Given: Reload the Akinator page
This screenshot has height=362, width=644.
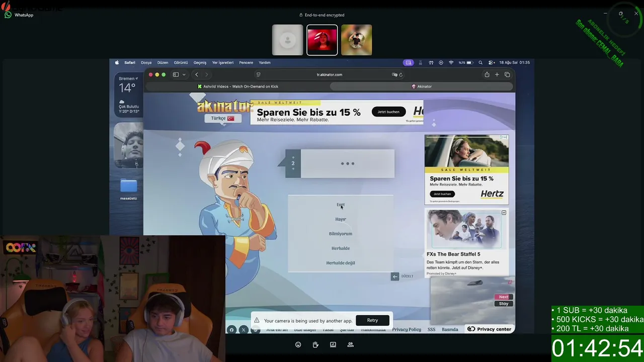Looking at the screenshot, I should [400, 74].
